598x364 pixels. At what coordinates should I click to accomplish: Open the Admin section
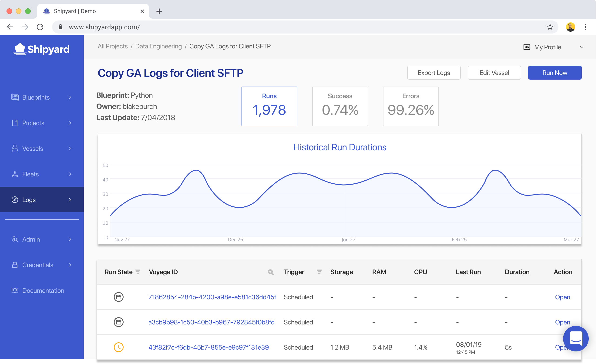42,239
